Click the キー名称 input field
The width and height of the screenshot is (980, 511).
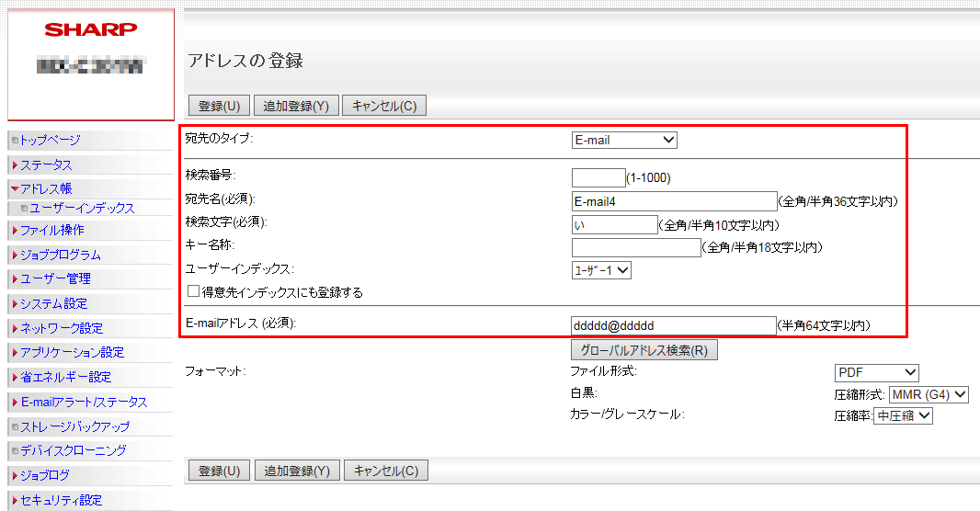tap(635, 247)
